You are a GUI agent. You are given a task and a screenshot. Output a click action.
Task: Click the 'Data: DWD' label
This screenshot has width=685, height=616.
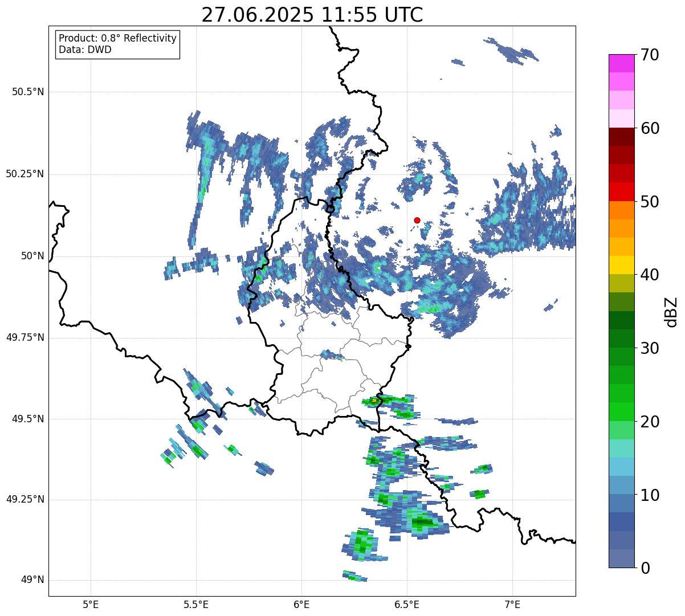[x=85, y=50]
